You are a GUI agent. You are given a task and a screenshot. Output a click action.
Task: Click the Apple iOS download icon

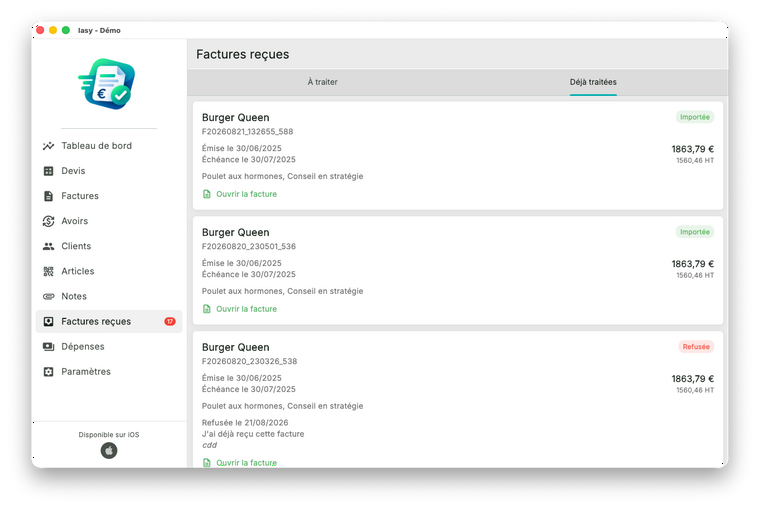click(109, 451)
